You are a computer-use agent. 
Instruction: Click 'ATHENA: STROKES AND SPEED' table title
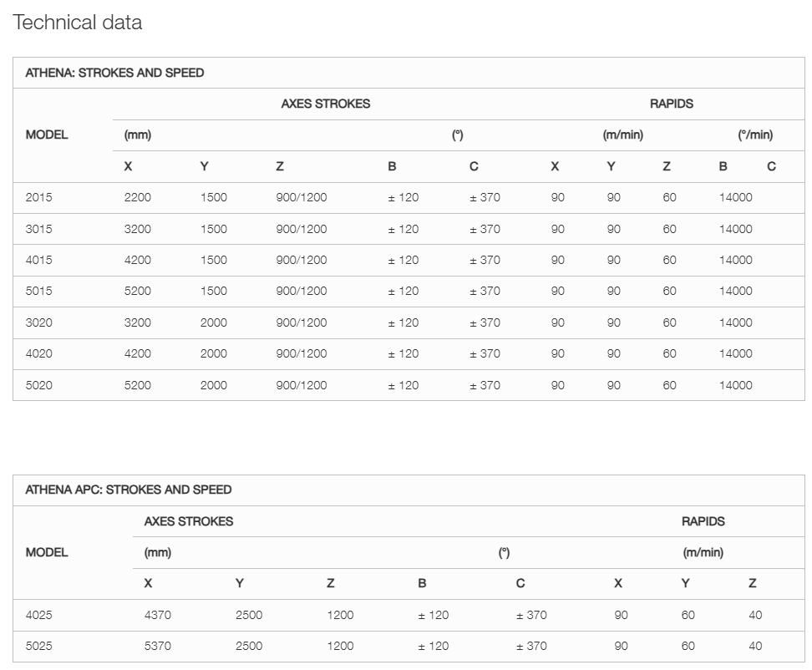pyautogui.click(x=114, y=73)
